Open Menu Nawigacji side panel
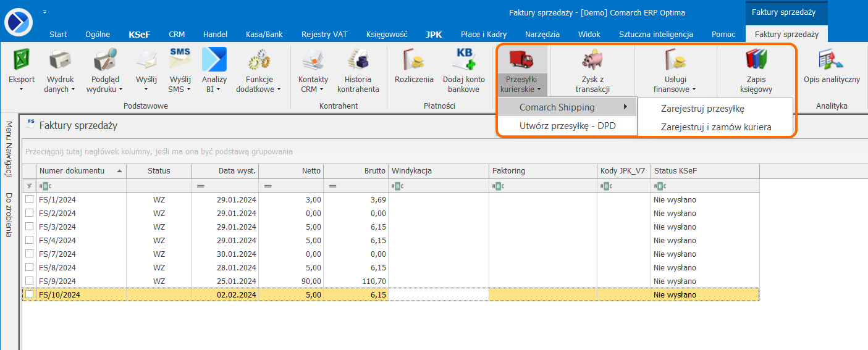Viewport: 868px width, 350px height. coord(9,149)
